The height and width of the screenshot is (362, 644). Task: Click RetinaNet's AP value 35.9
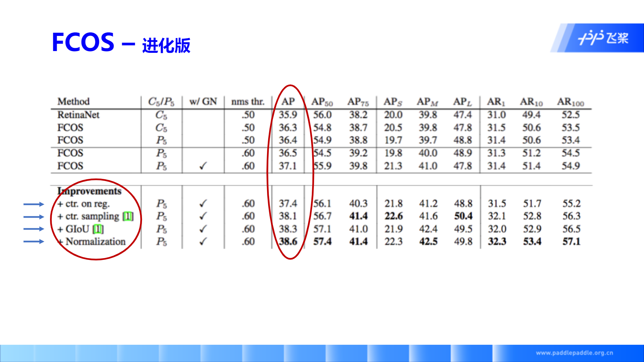coord(288,115)
